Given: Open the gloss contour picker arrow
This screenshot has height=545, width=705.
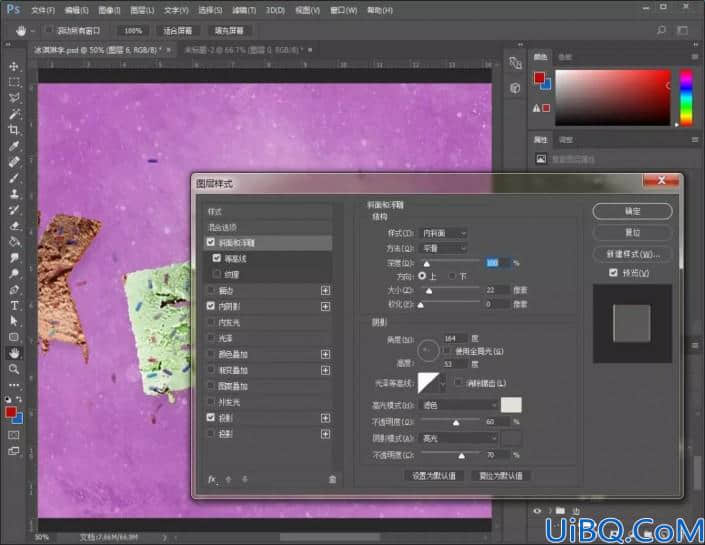Looking at the screenshot, I should point(443,383).
